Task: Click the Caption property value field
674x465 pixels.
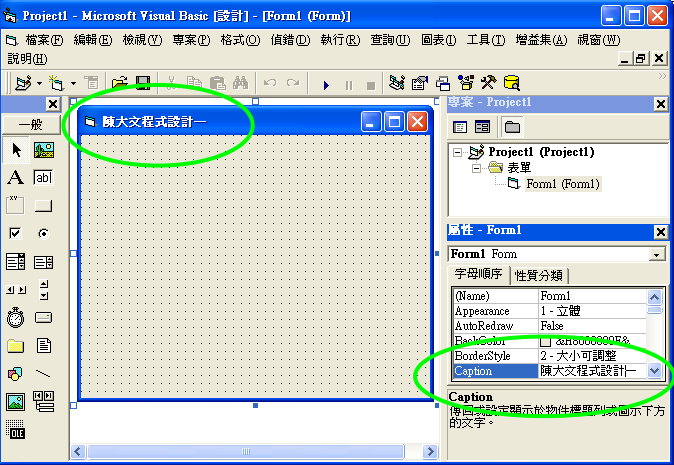Action: [590, 370]
